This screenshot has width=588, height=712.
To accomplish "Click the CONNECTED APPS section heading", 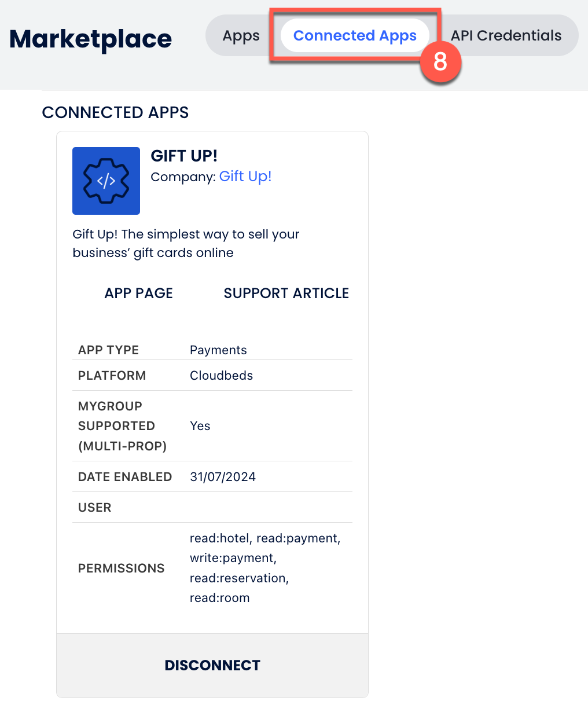I will coord(116,112).
